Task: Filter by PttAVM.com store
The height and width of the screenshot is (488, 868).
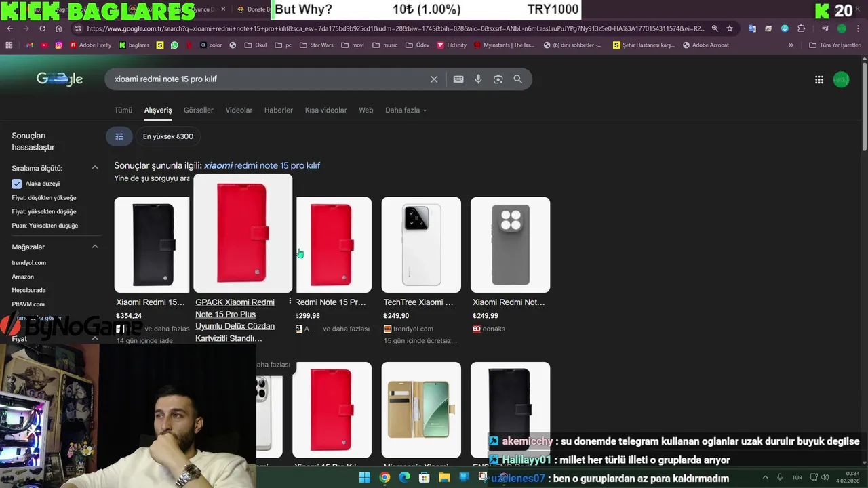Action: tap(28, 304)
